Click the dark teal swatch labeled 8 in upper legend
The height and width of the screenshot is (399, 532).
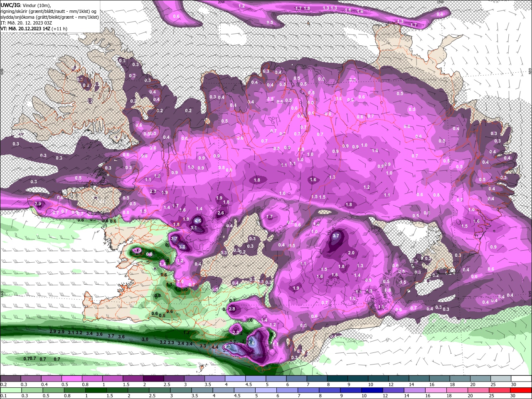coord(337,379)
